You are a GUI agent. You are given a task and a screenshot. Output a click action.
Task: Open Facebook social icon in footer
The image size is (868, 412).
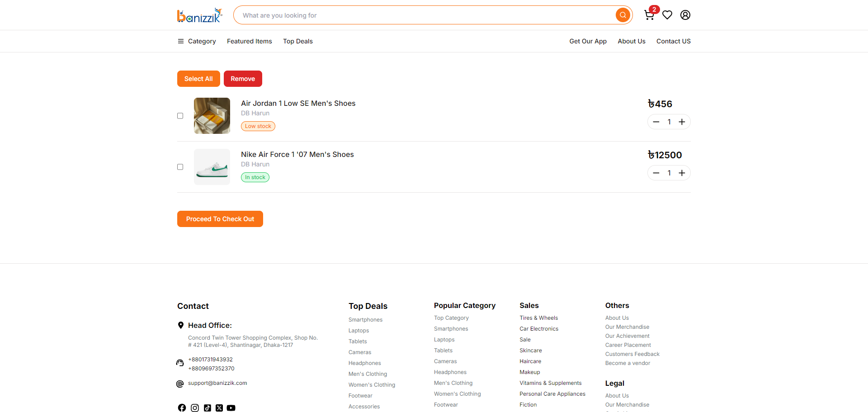[x=182, y=408]
